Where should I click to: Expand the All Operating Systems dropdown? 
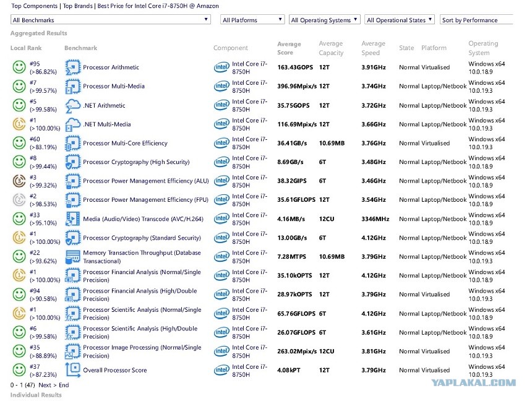point(324,20)
